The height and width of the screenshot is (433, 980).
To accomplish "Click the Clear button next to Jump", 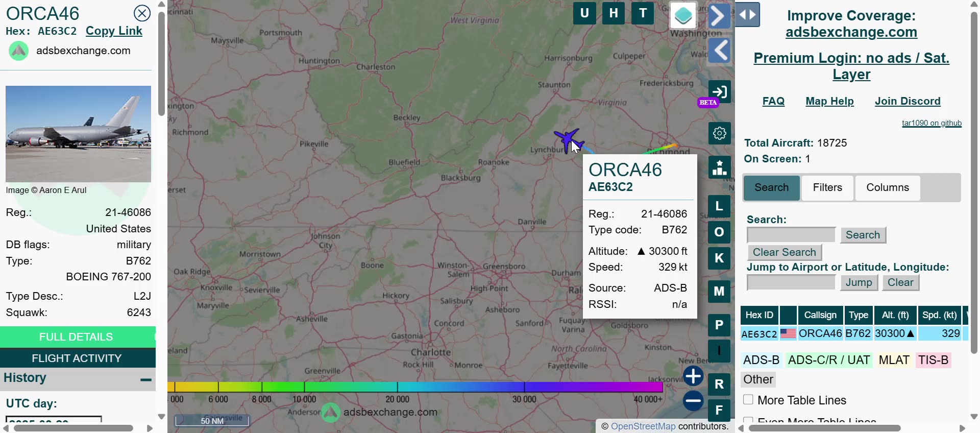I will pos(900,282).
